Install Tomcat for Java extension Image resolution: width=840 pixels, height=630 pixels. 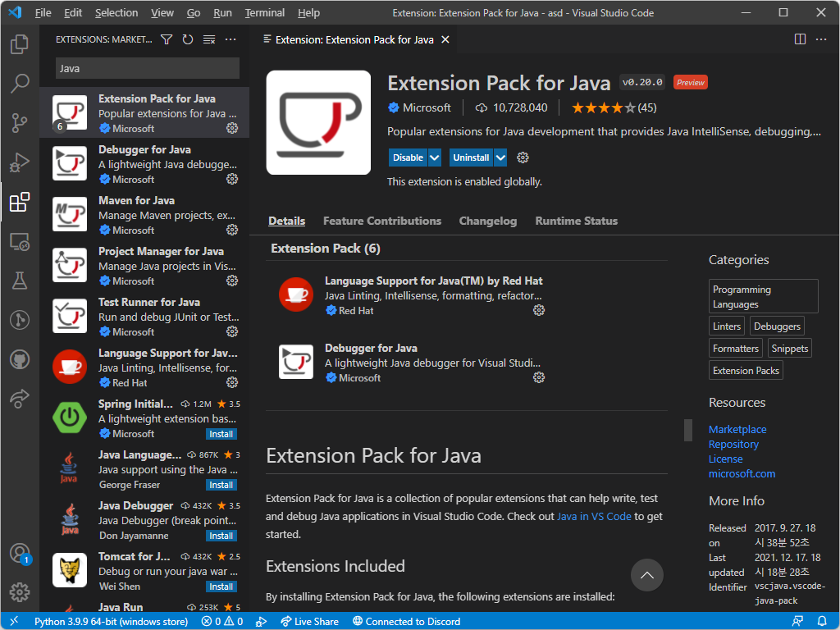click(221, 587)
